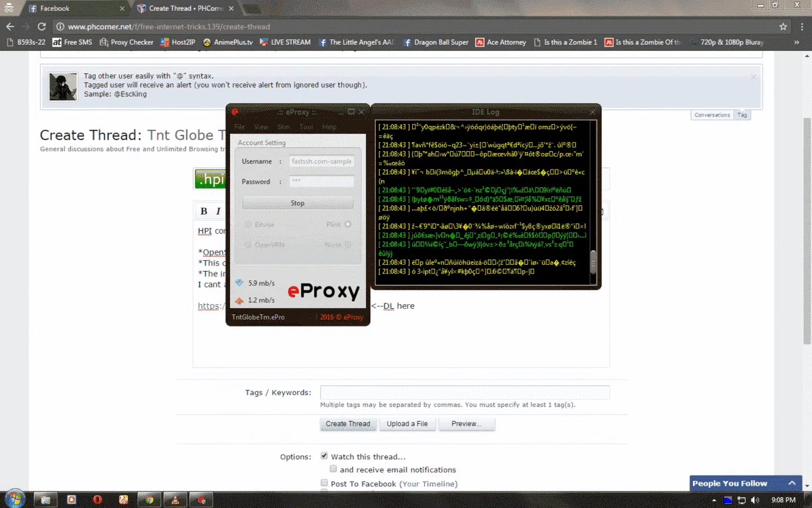This screenshot has width=812, height=508.
Task: Open the Tag tab beside Conversations
Action: click(x=742, y=115)
